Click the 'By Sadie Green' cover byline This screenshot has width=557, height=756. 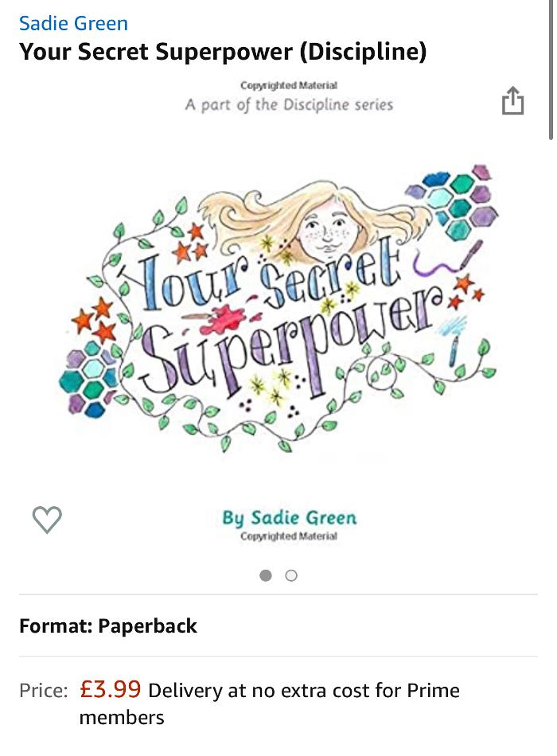[290, 518]
